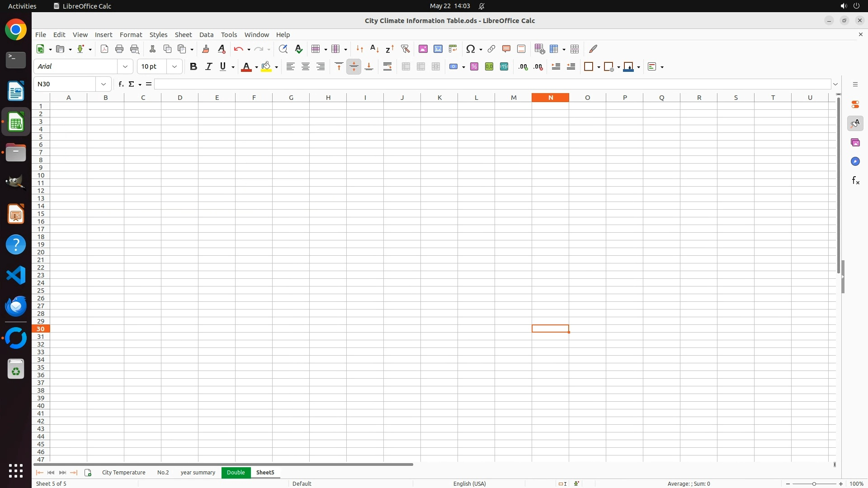Image resolution: width=868 pixels, height=488 pixels.
Task: Click the zoom slider in status bar
Action: coord(814,483)
